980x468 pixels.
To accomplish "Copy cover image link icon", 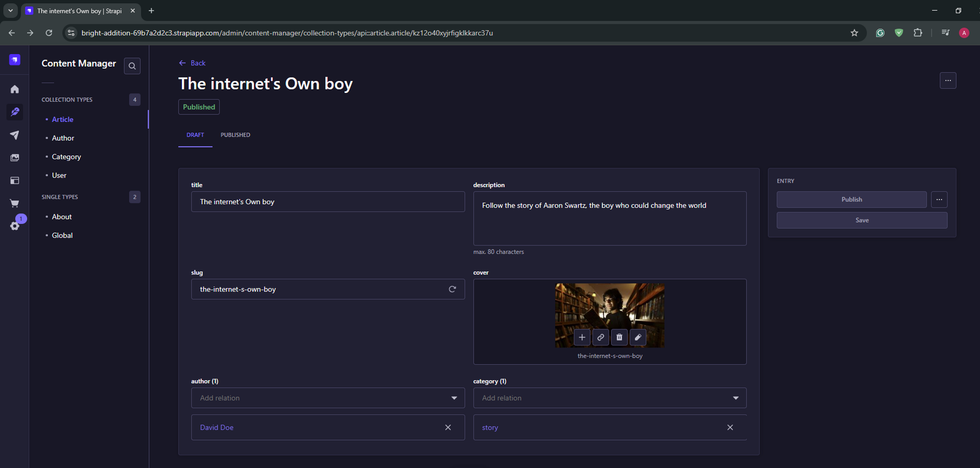I will pyautogui.click(x=601, y=337).
